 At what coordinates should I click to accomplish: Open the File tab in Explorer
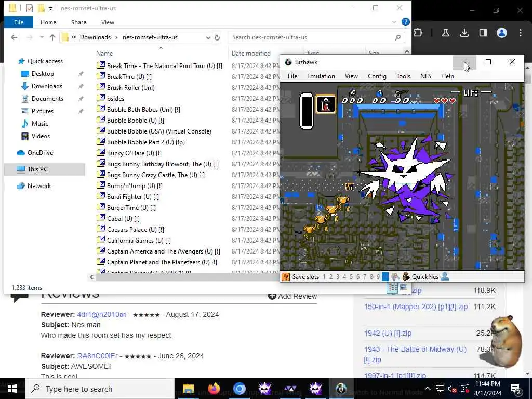pyautogui.click(x=19, y=22)
